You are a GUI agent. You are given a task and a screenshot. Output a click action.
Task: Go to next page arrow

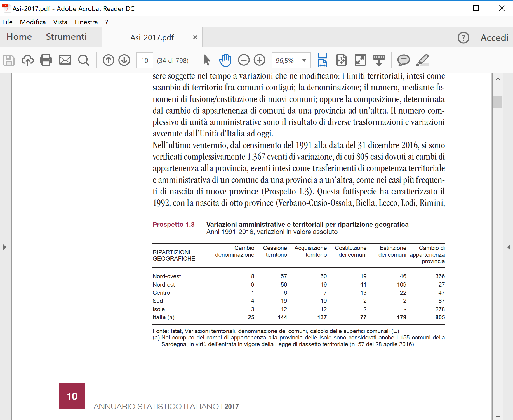(124, 60)
